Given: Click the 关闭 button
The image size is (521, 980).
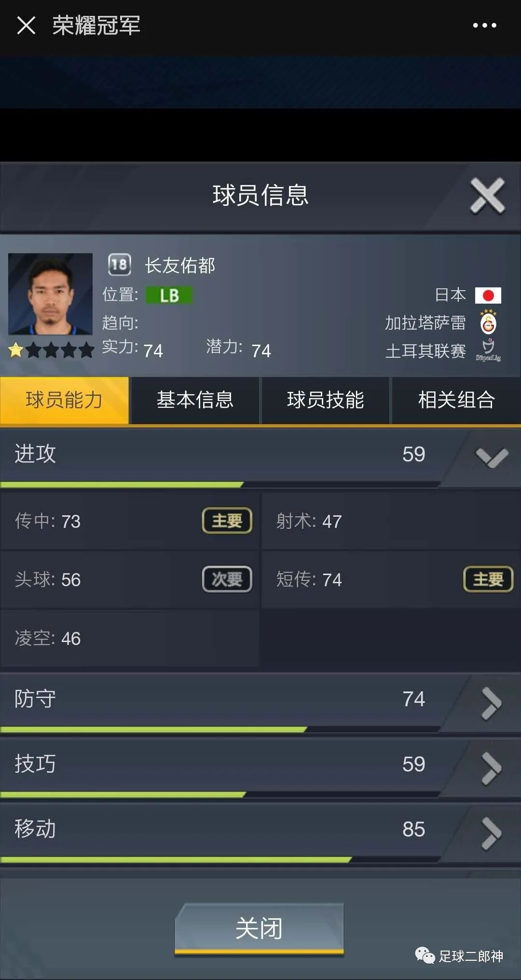Looking at the screenshot, I should [259, 928].
